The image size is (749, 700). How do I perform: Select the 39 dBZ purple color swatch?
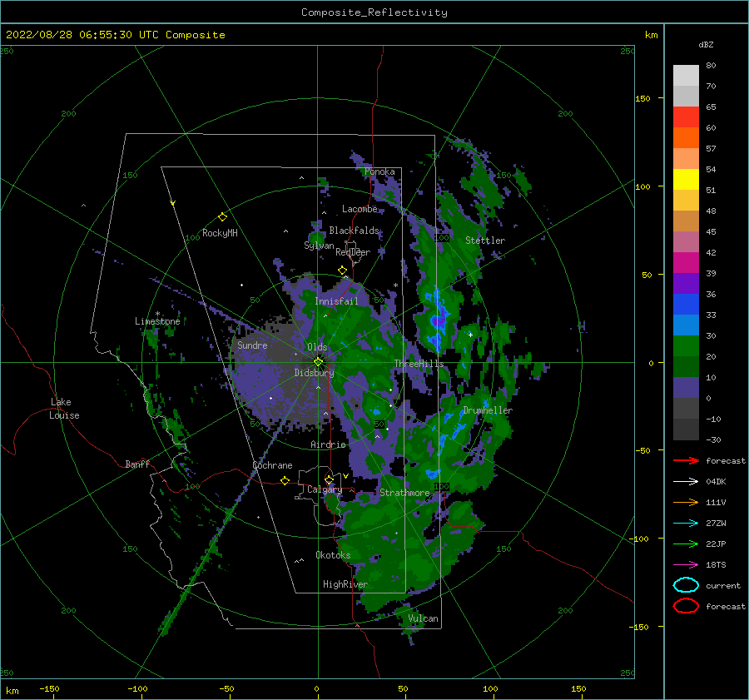686,283
